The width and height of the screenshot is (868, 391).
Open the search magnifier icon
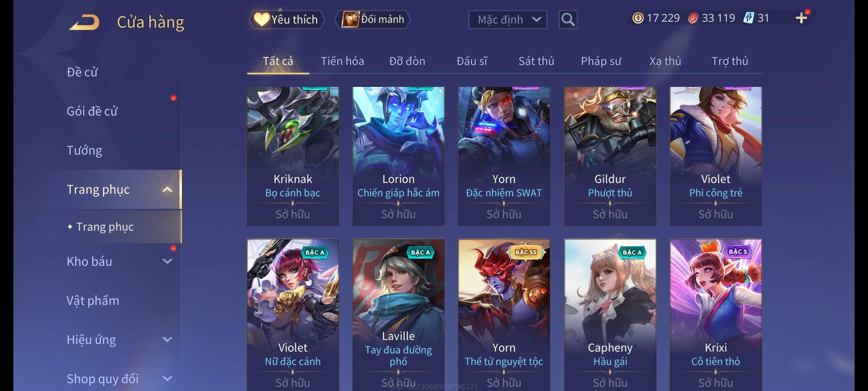pyautogui.click(x=568, y=20)
